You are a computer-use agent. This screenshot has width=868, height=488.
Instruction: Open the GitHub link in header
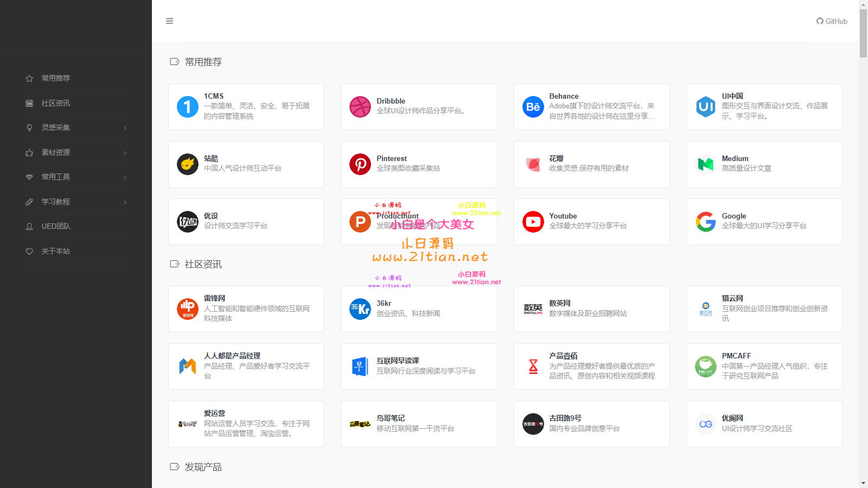click(832, 21)
